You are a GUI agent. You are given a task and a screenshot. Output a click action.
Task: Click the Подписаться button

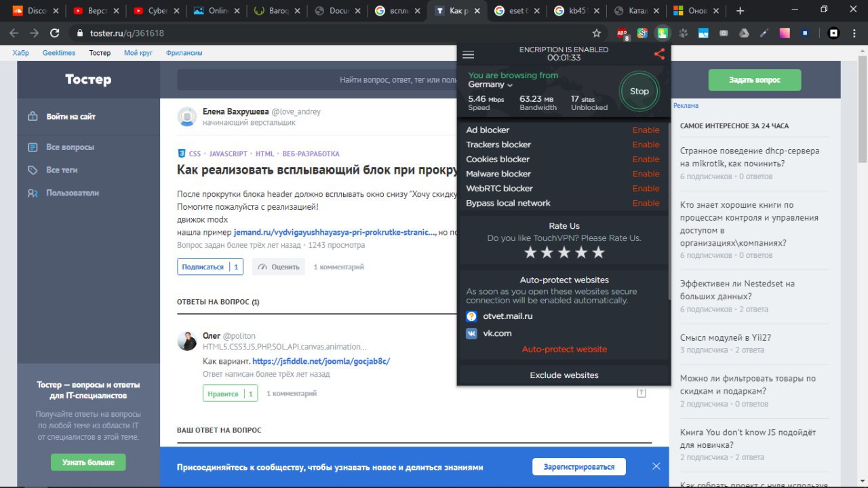(x=210, y=267)
